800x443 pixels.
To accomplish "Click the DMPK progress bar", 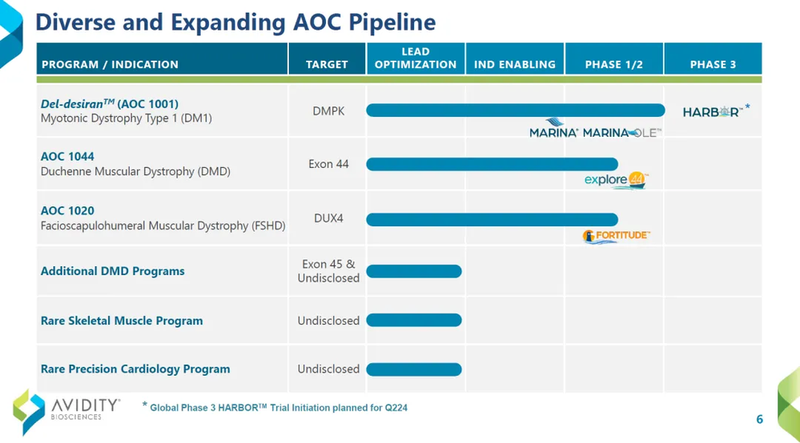I will [x=515, y=110].
